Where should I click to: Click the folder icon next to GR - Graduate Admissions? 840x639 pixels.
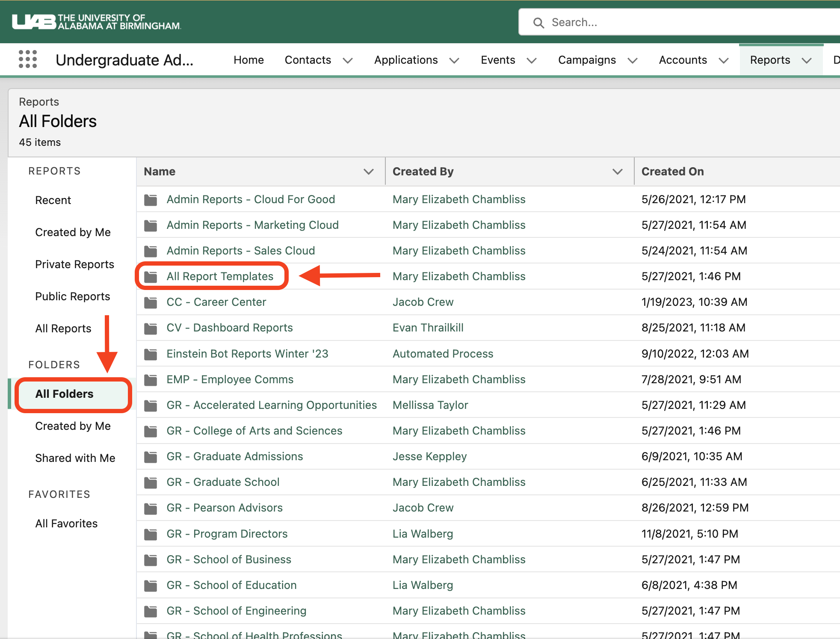pyautogui.click(x=151, y=456)
